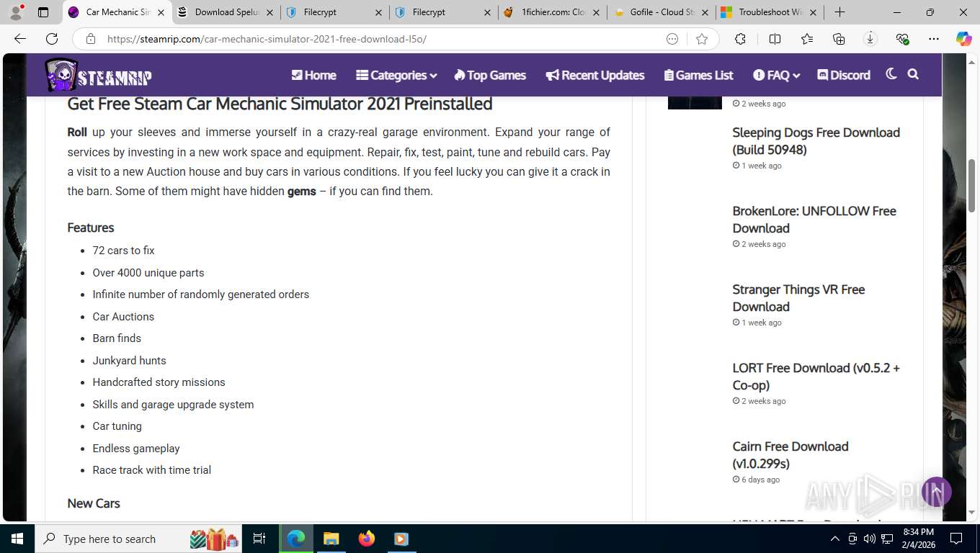Screen dimensions: 980x553
Task: Add page to favorites star icon
Action: (x=702, y=39)
